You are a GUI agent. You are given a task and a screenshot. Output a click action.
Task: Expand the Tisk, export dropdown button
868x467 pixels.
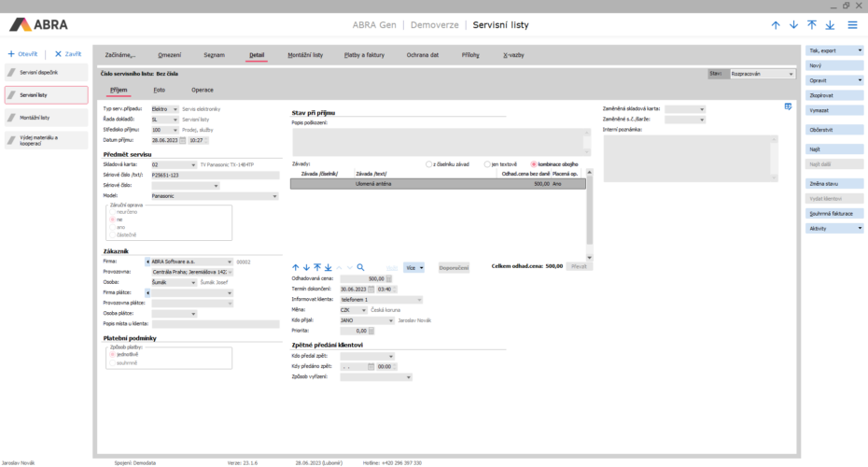pos(859,49)
